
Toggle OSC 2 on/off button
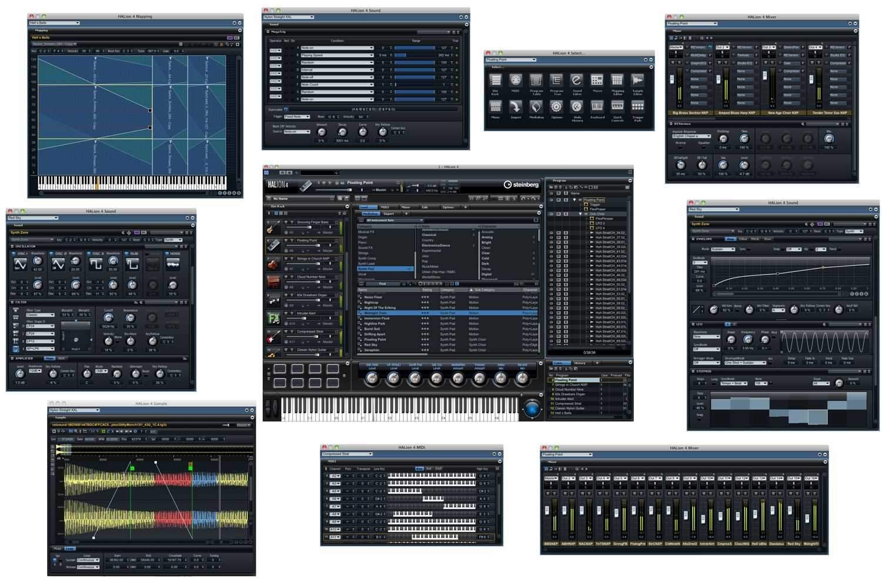pos(52,253)
